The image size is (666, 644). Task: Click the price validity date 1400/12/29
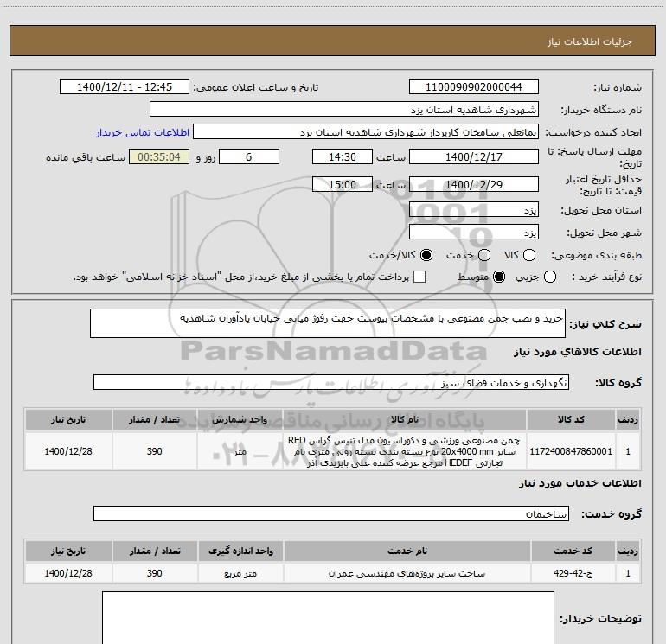click(474, 184)
